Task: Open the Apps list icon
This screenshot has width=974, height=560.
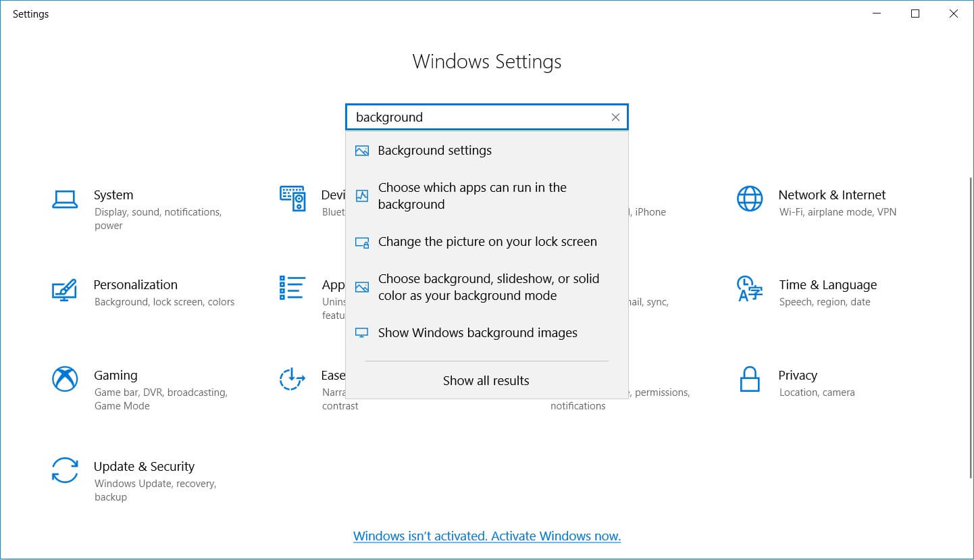Action: point(292,288)
